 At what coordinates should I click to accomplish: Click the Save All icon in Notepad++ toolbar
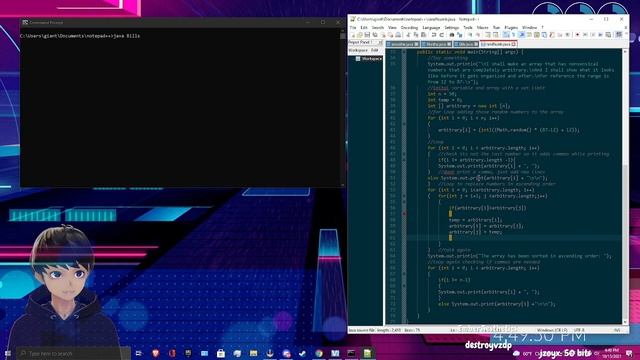[x=375, y=35]
